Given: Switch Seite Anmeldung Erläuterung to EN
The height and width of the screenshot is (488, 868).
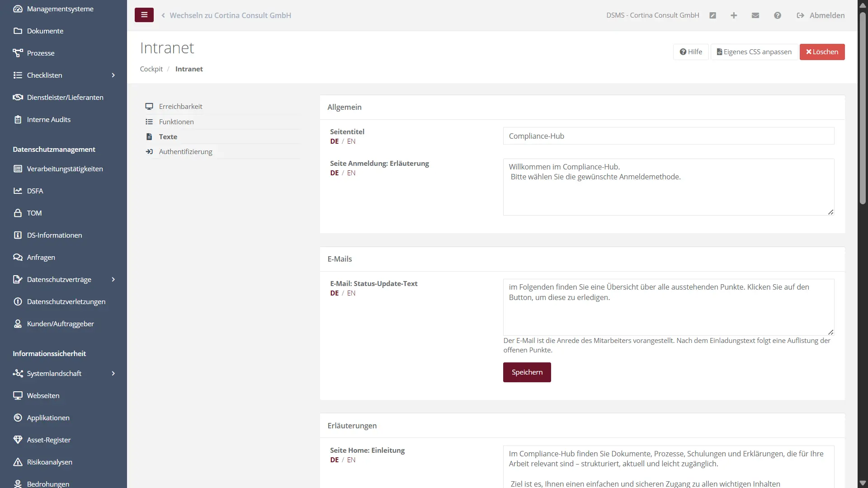Looking at the screenshot, I should [x=351, y=173].
